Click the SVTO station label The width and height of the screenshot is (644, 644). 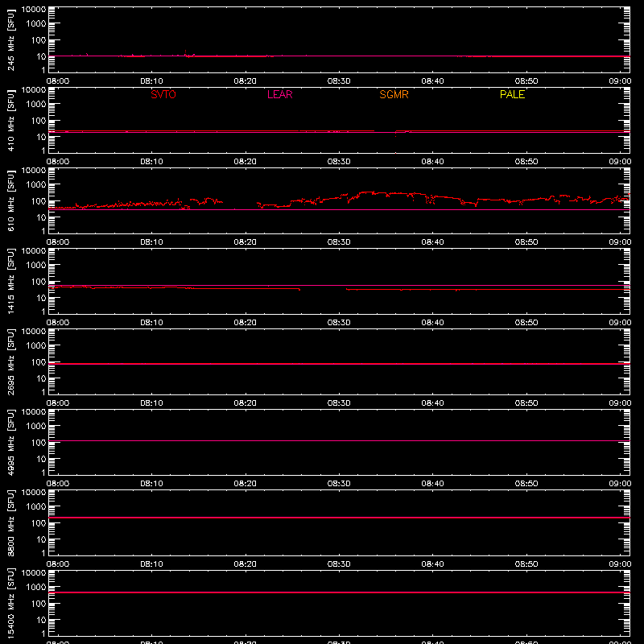tap(163, 94)
